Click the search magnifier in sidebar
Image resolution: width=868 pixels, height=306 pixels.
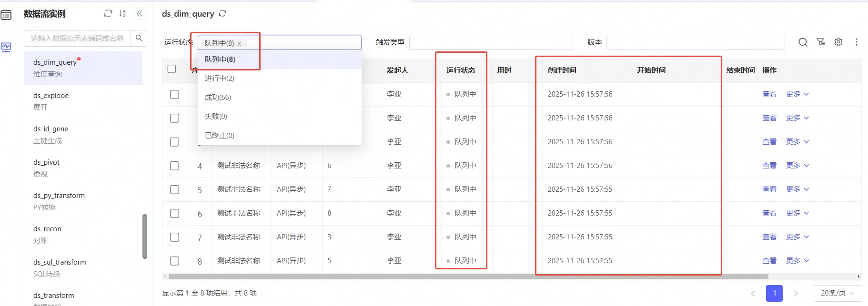click(139, 38)
